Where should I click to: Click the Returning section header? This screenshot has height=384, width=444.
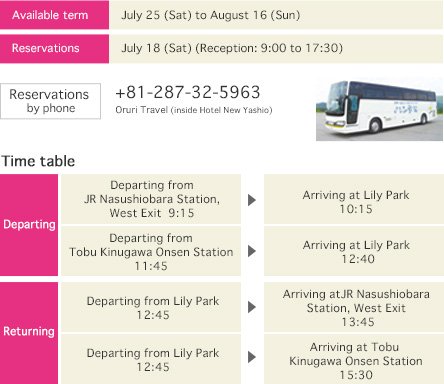click(29, 333)
